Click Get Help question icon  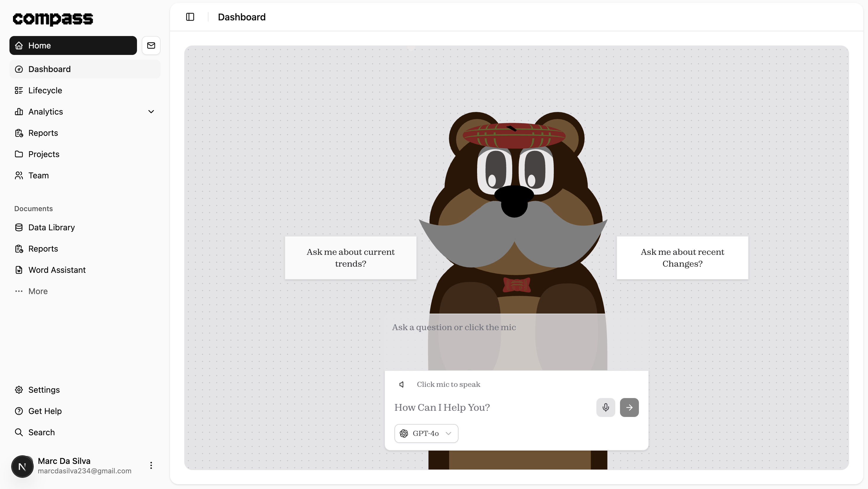click(19, 411)
